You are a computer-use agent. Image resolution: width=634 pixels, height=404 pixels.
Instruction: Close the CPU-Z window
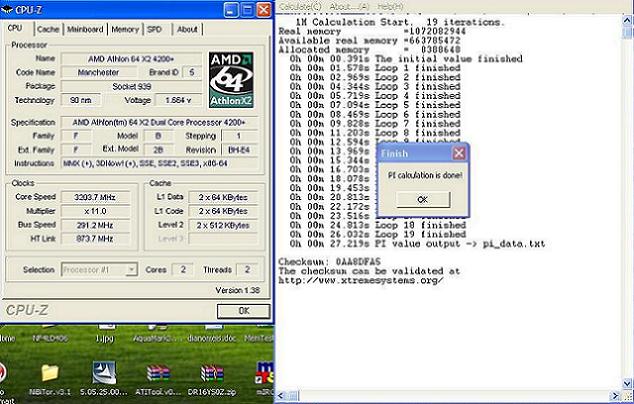[x=264, y=10]
